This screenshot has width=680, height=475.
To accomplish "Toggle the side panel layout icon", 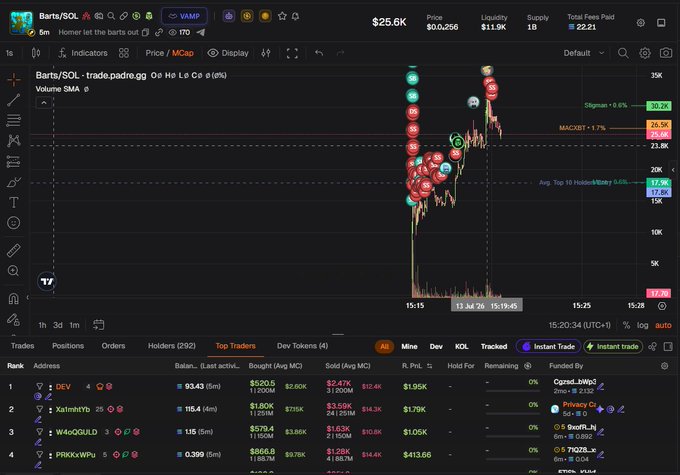I will [661, 23].
